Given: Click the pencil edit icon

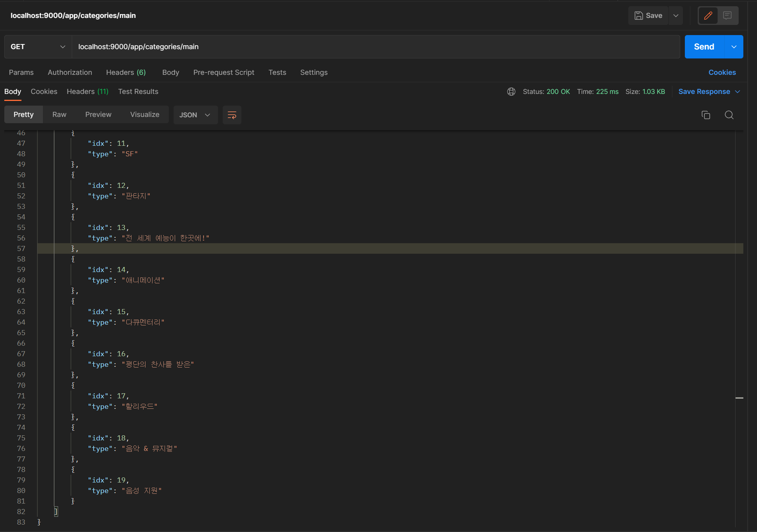Looking at the screenshot, I should click(x=708, y=16).
